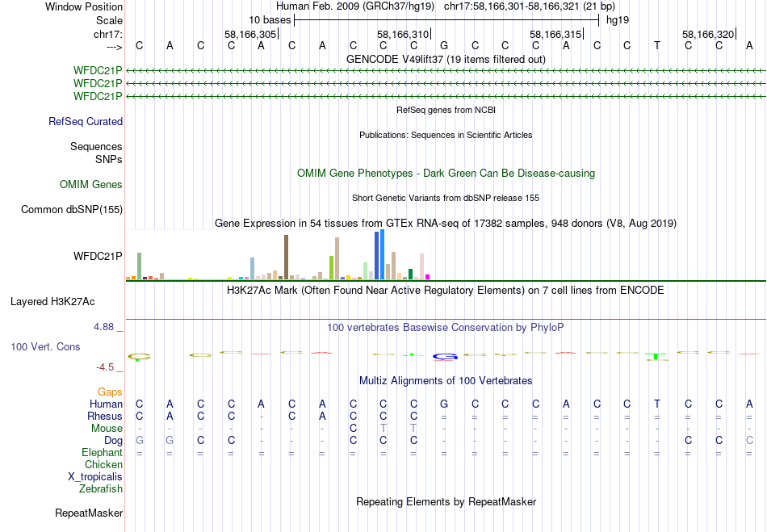Click the Zebrafish species label
Image resolution: width=767 pixels, height=532 pixels.
pos(101,488)
